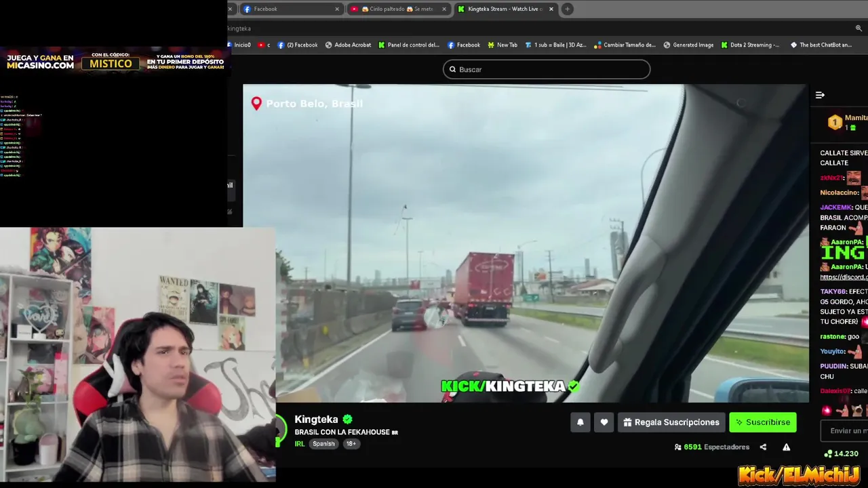Click the green Suscribirse button

[x=763, y=422]
